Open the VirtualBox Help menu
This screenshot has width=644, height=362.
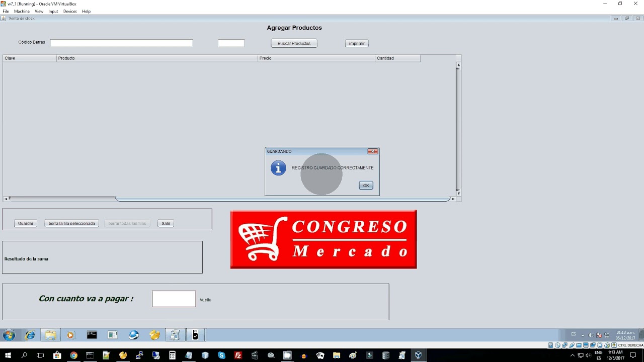[x=86, y=11]
